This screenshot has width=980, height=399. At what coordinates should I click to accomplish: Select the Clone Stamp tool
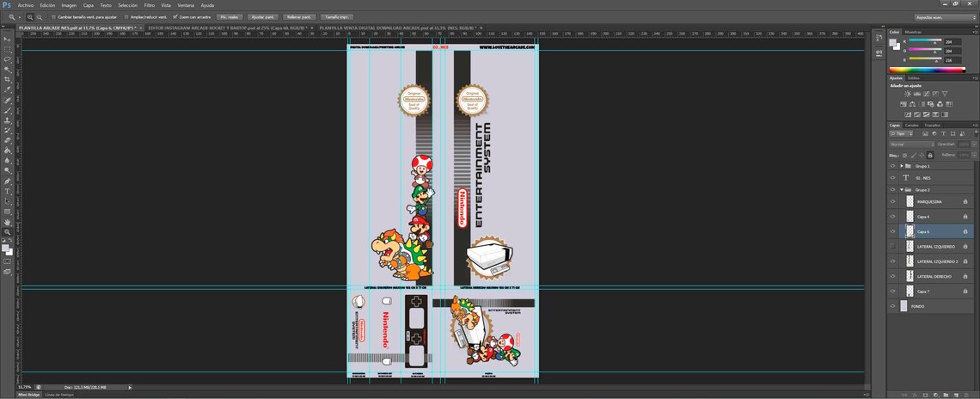click(x=8, y=120)
